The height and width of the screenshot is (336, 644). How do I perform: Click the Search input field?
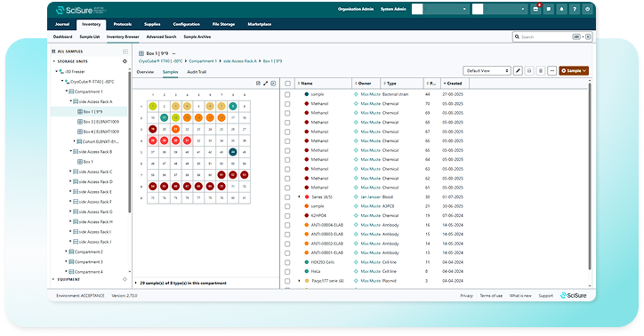(x=552, y=37)
